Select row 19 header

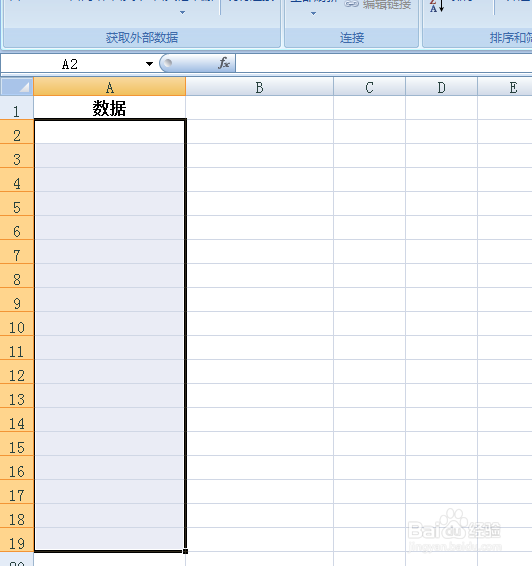click(17, 540)
